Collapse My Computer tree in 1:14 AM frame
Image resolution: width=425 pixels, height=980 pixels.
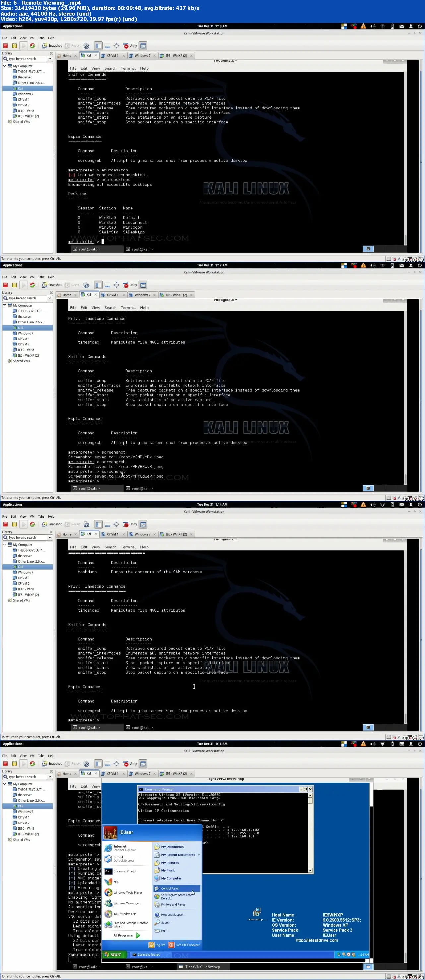[5, 545]
